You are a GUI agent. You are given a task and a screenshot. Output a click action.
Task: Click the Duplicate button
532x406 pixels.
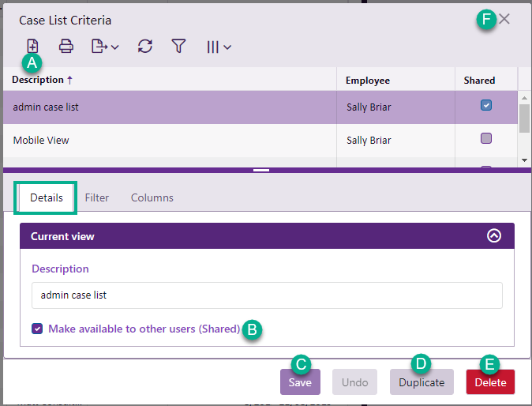click(x=421, y=382)
